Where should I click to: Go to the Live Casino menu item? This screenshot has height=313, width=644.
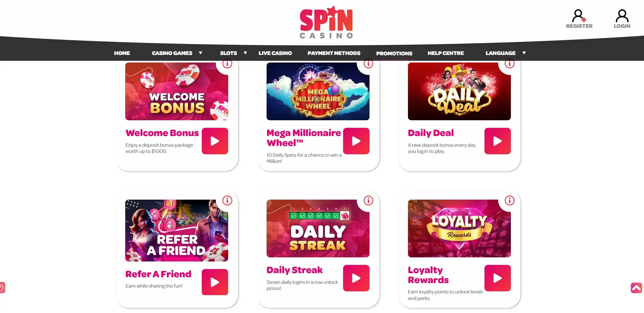coord(275,53)
